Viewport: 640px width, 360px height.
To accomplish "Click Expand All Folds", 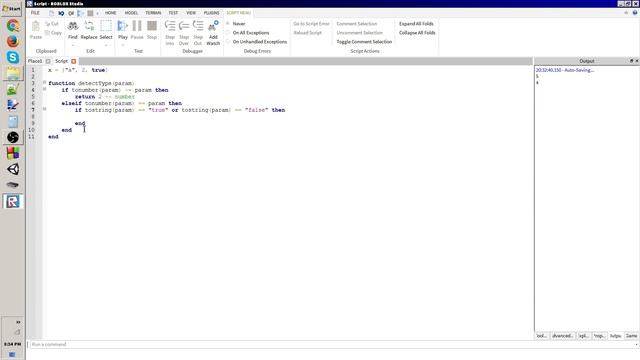I will click(416, 24).
